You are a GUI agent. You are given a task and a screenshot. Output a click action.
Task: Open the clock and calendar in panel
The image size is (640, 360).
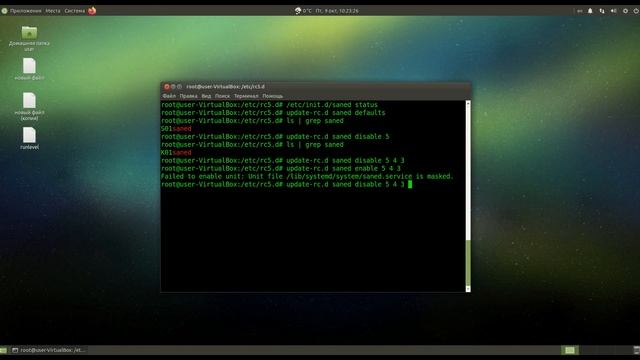[x=337, y=11]
